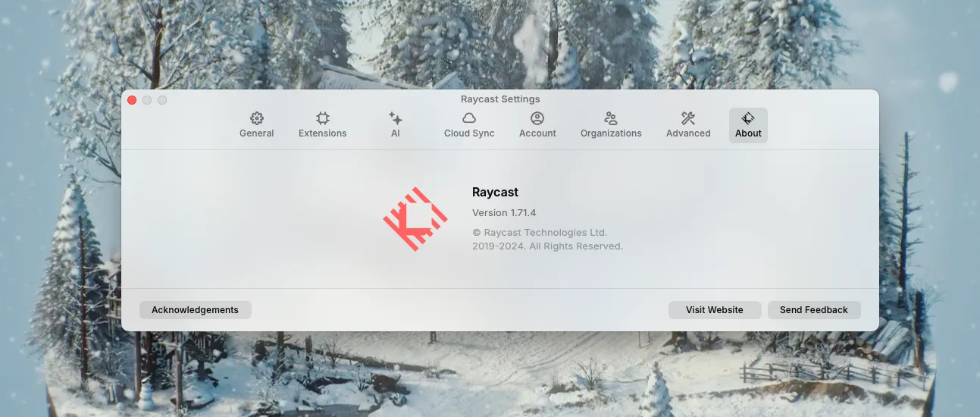
Task: Click the Raycast app name heading
Action: point(495,193)
